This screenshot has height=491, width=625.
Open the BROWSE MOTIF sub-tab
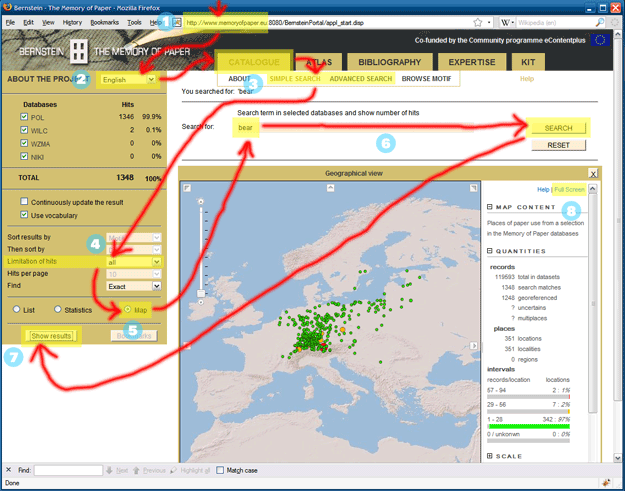[x=426, y=79]
